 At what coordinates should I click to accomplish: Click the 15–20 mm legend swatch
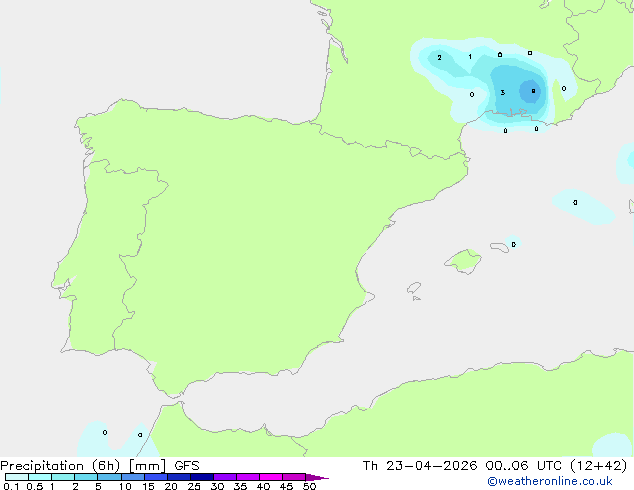click(156, 477)
